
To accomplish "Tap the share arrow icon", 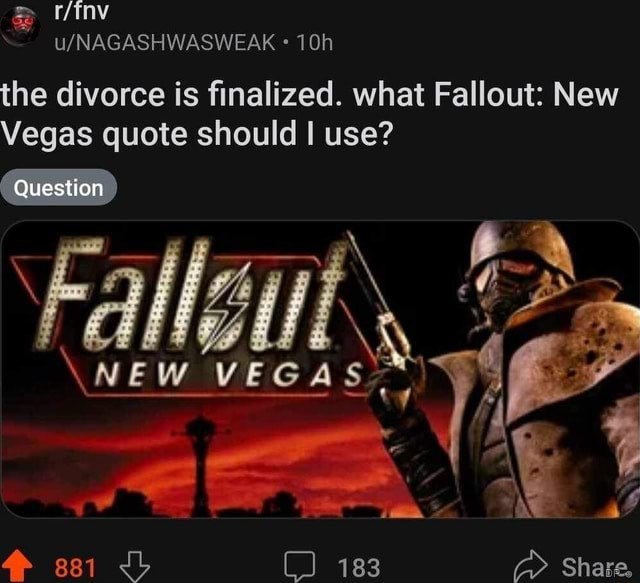I will (x=530, y=566).
